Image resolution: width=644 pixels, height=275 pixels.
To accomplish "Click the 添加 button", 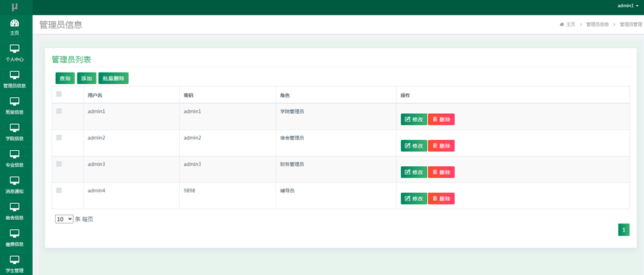I will [86, 78].
